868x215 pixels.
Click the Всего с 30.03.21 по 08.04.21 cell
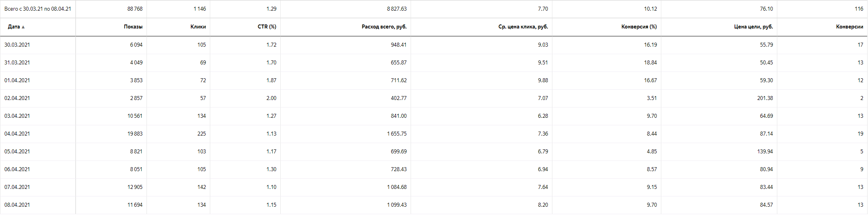tap(38, 9)
